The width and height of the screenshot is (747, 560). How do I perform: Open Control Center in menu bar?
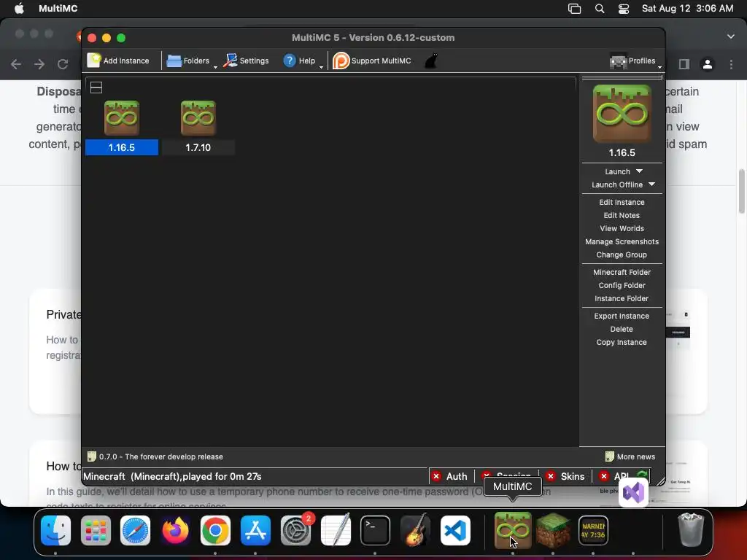coord(624,9)
